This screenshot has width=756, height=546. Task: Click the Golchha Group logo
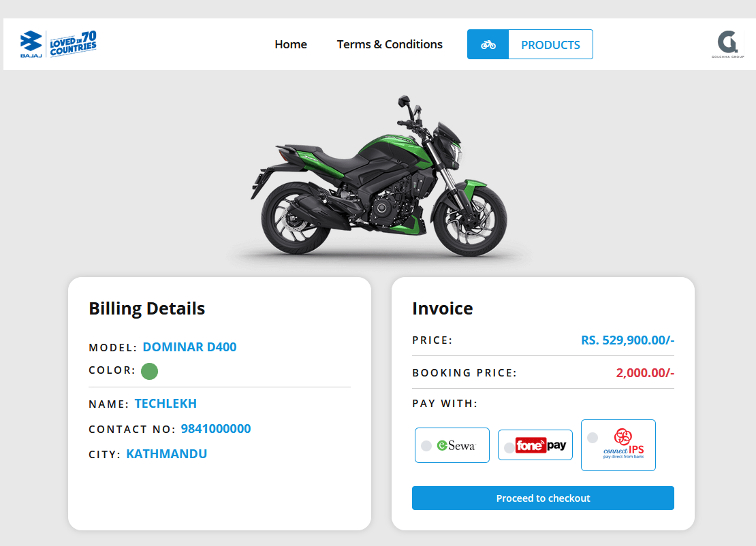point(729,42)
